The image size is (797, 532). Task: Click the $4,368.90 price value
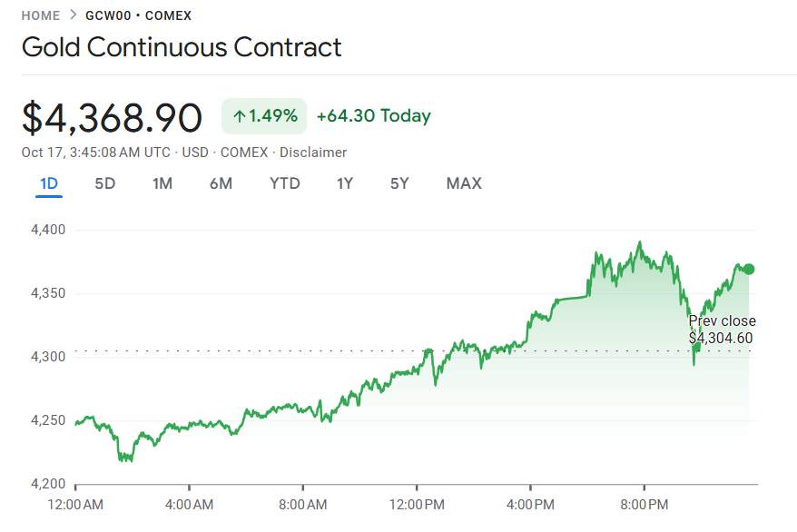[112, 118]
